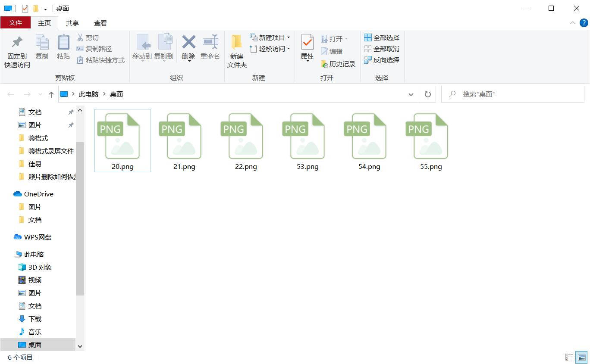Select the file 55.png
The image size is (590, 364).
tap(431, 141)
